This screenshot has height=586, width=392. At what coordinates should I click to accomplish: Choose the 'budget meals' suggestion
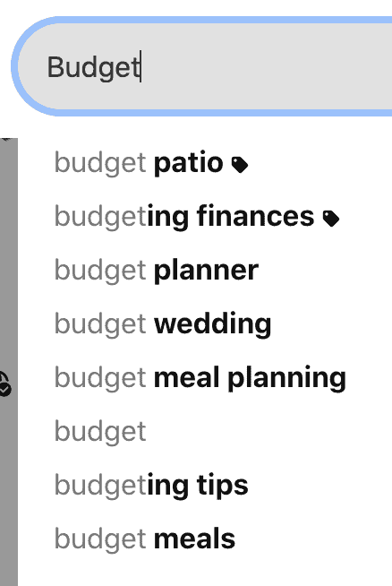click(x=205, y=540)
